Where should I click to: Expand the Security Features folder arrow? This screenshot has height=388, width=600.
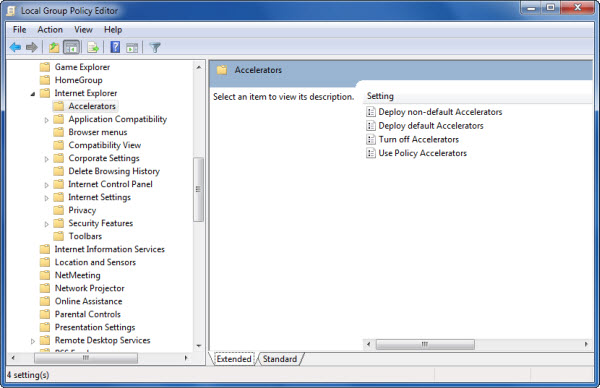click(x=47, y=224)
